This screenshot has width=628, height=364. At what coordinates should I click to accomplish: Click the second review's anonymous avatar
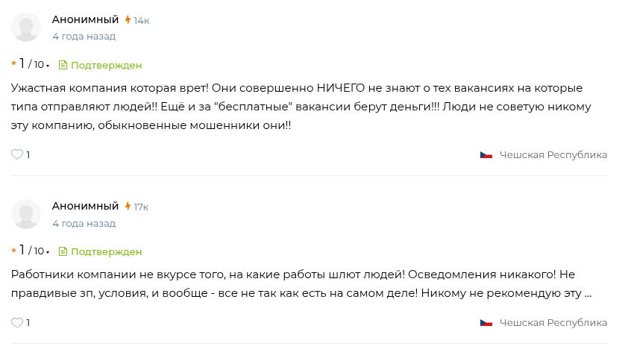pos(26,213)
